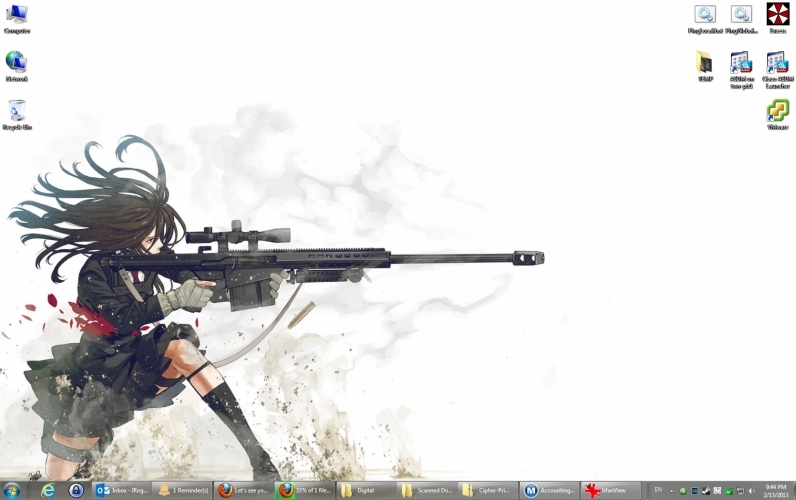Switch to Scanned Do... folder window
This screenshot has width=796, height=500.
pyautogui.click(x=426, y=490)
